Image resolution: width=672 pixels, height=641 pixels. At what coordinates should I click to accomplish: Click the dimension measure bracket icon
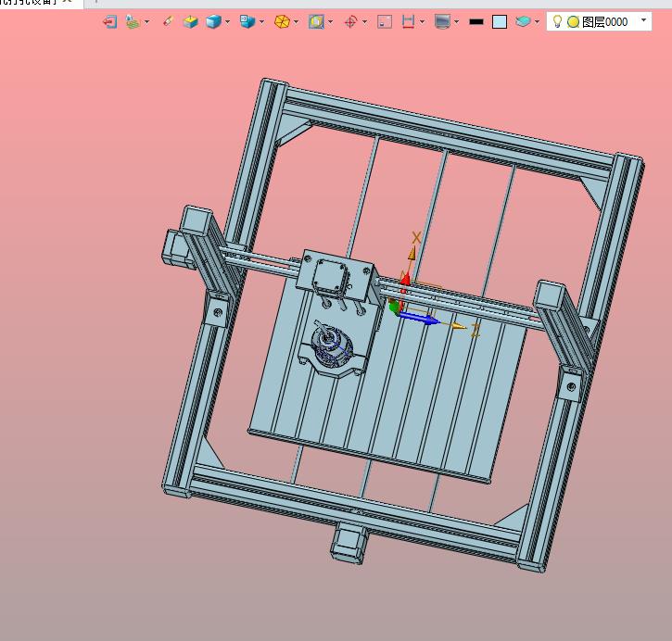point(408,21)
